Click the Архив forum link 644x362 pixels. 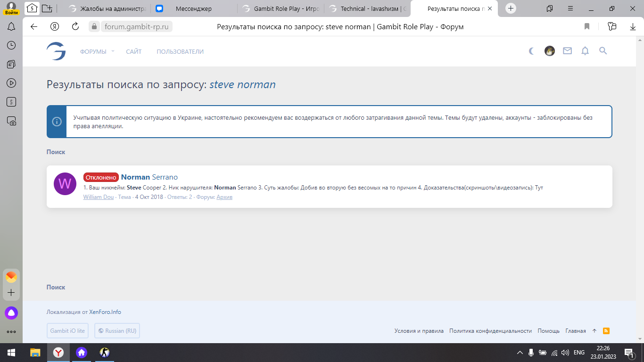coord(224,197)
